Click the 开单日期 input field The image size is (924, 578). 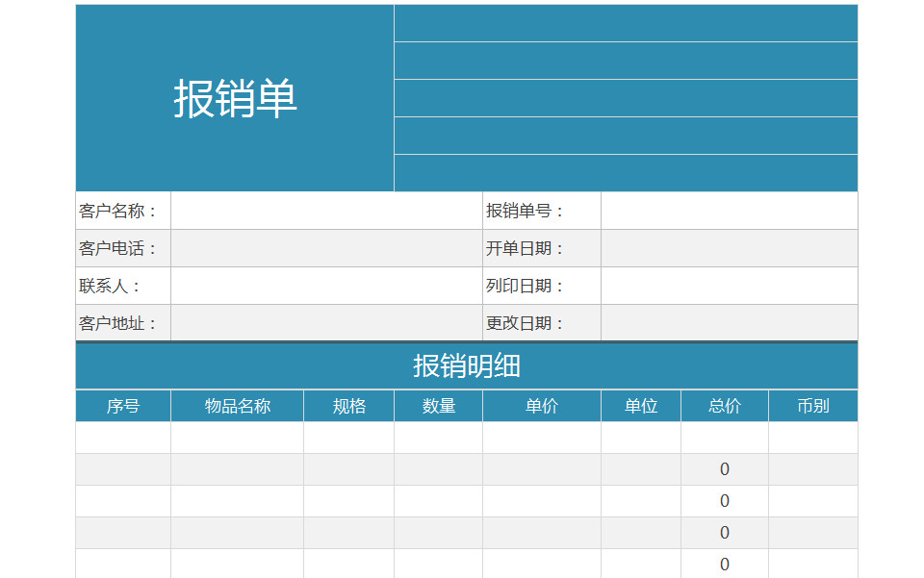coord(729,248)
